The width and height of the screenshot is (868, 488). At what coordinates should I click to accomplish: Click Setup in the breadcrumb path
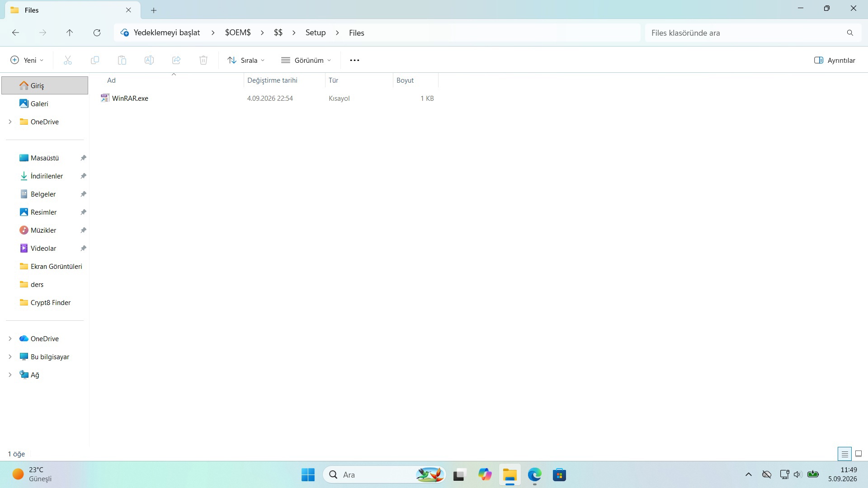pyautogui.click(x=316, y=33)
